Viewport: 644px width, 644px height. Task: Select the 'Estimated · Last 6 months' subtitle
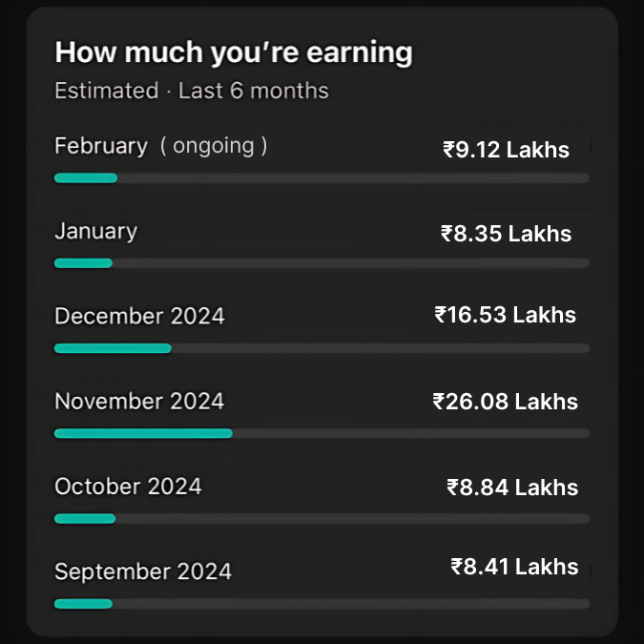coord(192,91)
